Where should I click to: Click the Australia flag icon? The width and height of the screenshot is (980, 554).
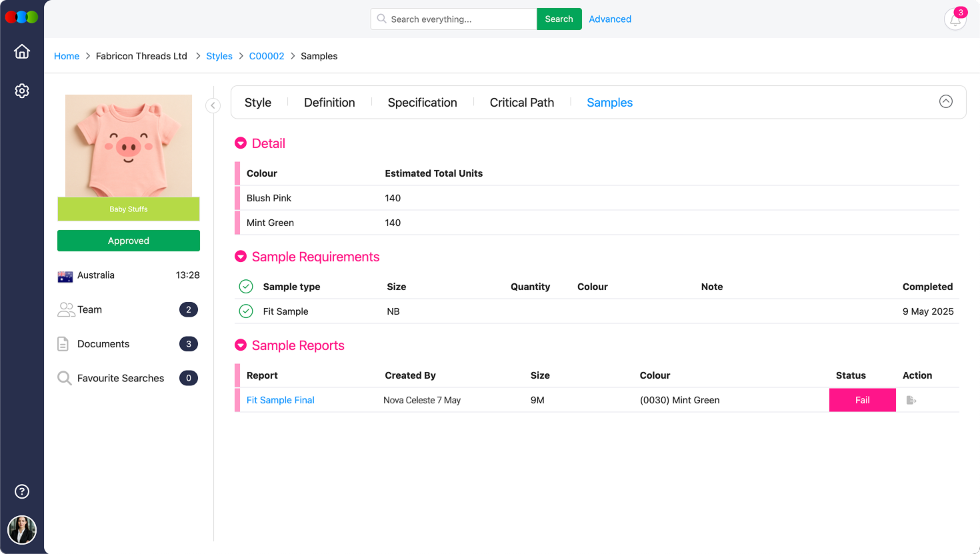click(x=65, y=275)
